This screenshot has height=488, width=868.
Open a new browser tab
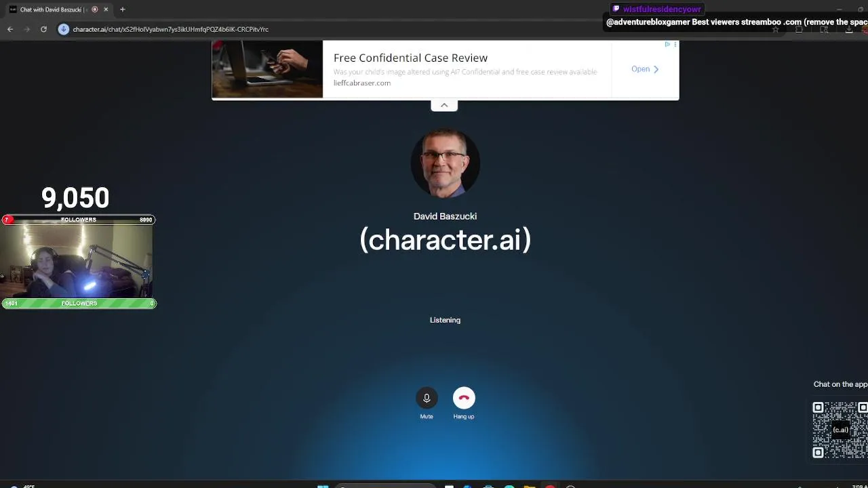point(123,9)
